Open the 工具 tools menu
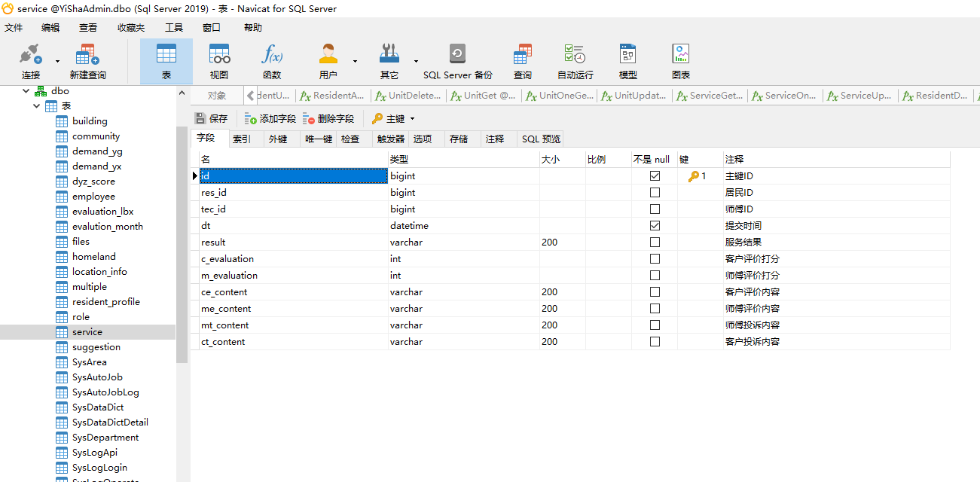This screenshot has height=482, width=980. click(x=174, y=28)
